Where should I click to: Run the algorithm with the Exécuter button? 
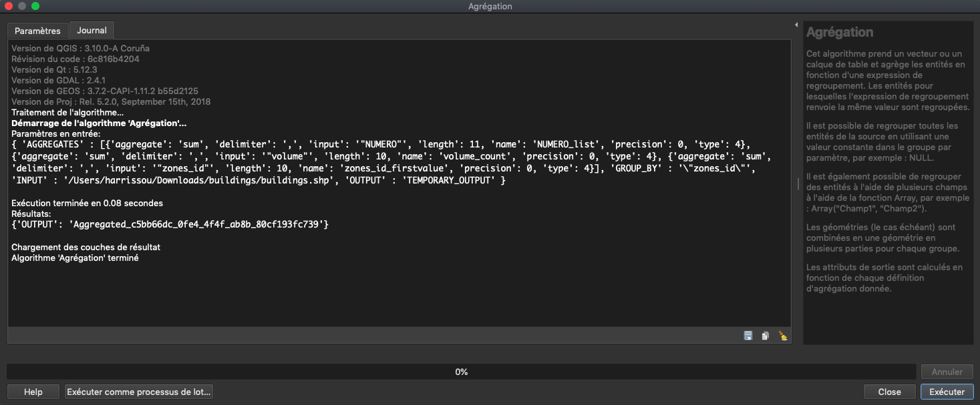[946, 392]
